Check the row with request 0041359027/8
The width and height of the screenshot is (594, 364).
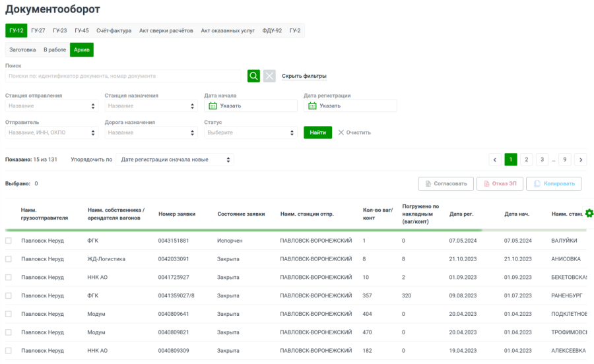coord(9,296)
